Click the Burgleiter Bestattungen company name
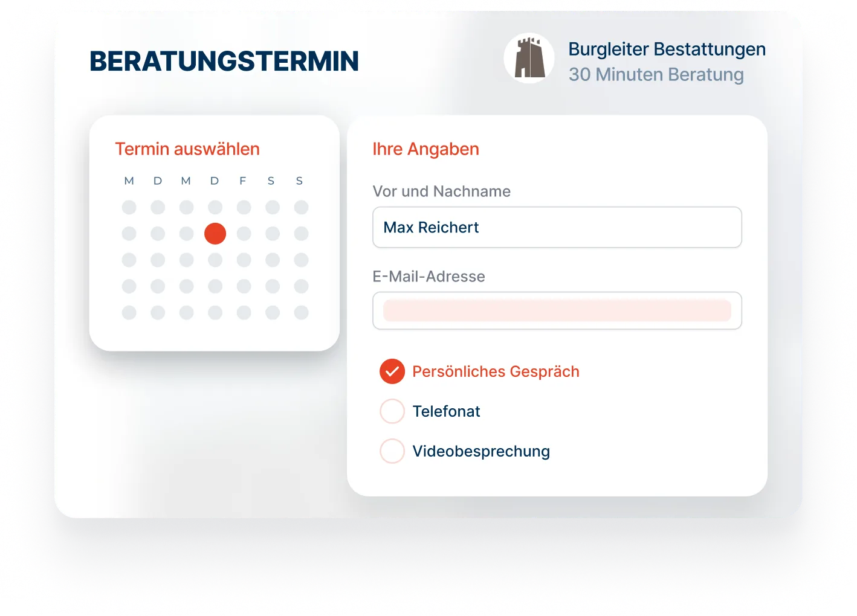 [667, 50]
